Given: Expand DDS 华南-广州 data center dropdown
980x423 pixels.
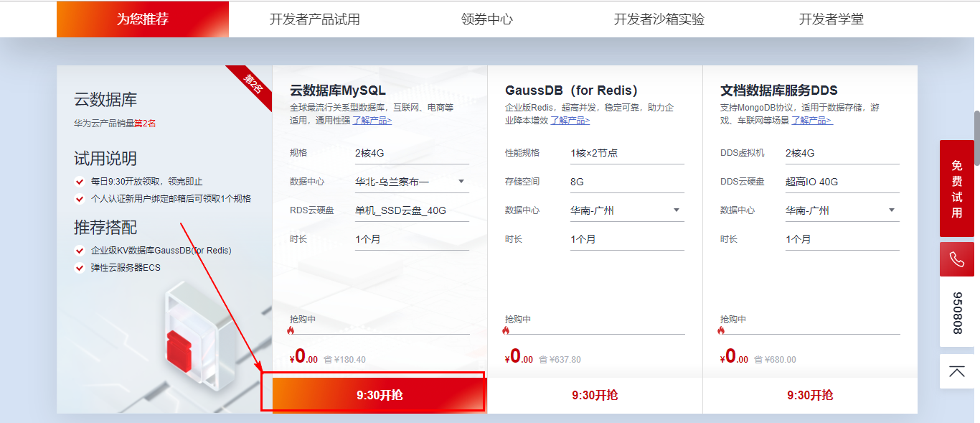Looking at the screenshot, I should (x=842, y=210).
